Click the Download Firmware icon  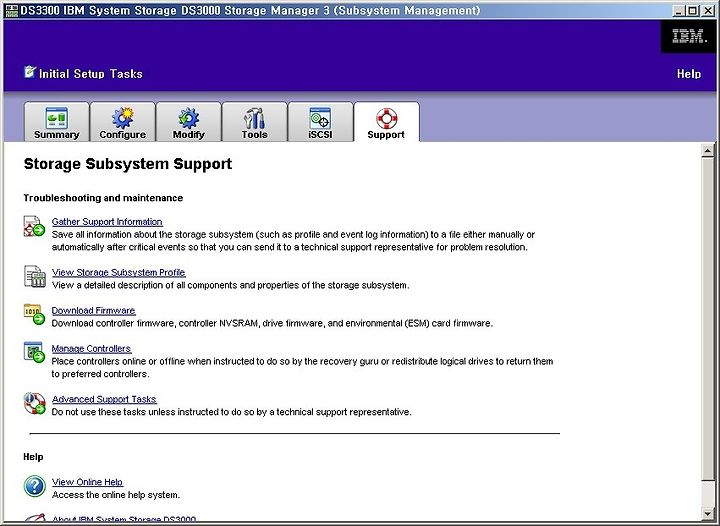tap(34, 314)
